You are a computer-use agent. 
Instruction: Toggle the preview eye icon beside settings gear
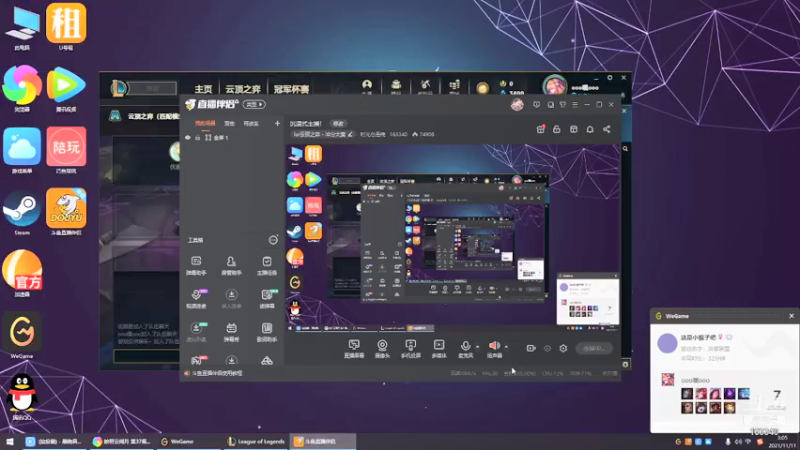pos(547,348)
